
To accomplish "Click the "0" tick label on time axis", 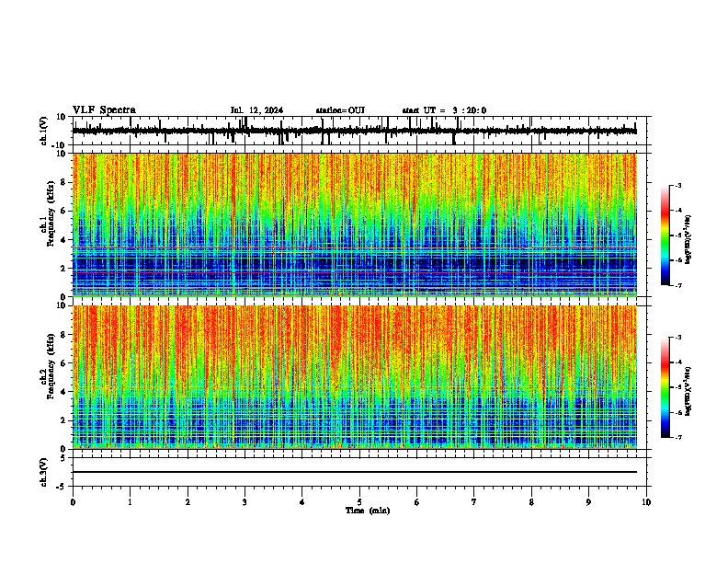I will point(73,502).
